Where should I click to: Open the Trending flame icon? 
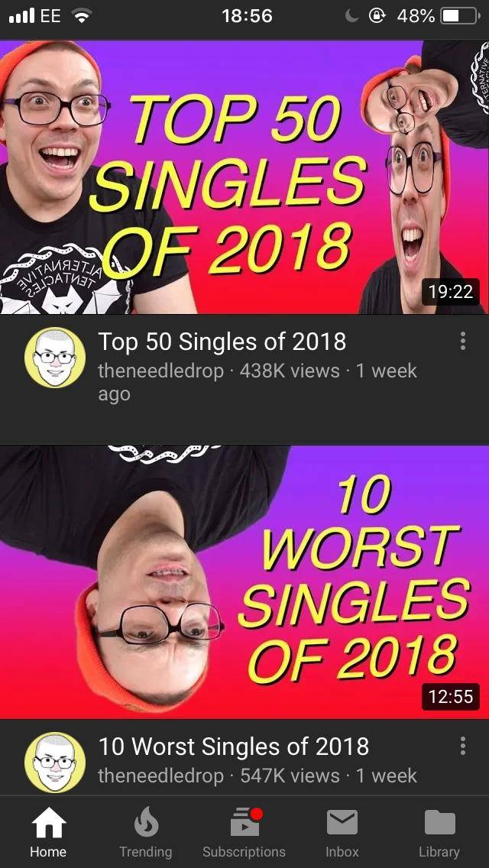(146, 823)
